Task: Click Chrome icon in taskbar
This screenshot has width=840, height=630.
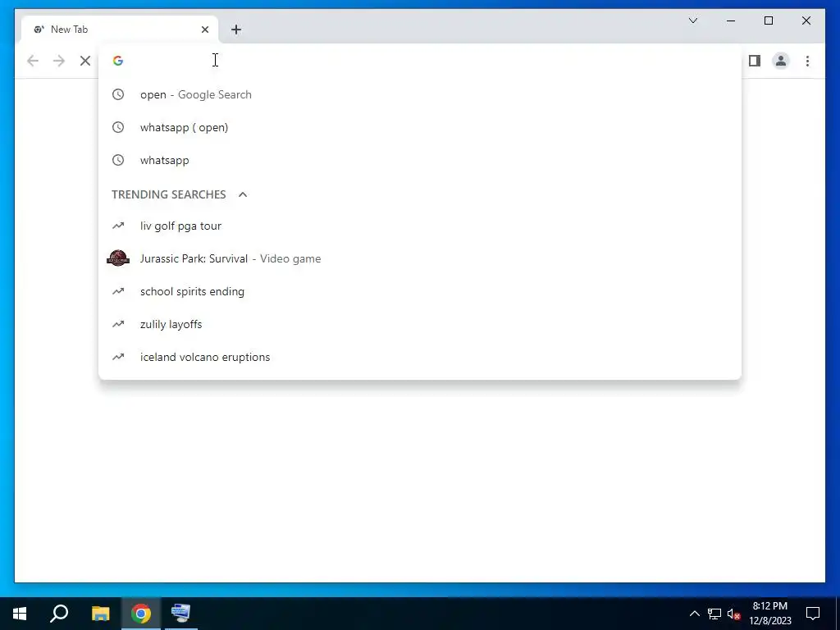Action: coord(141,614)
